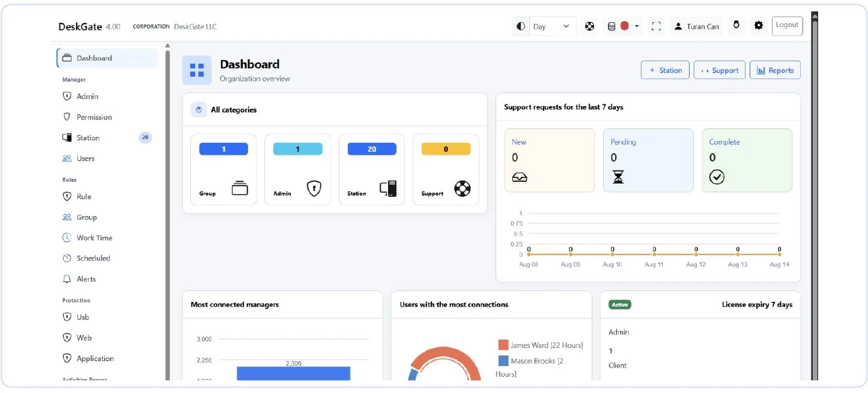The width and height of the screenshot is (868, 393).
Task: Click the database stack icon in top bar
Action: click(x=612, y=26)
